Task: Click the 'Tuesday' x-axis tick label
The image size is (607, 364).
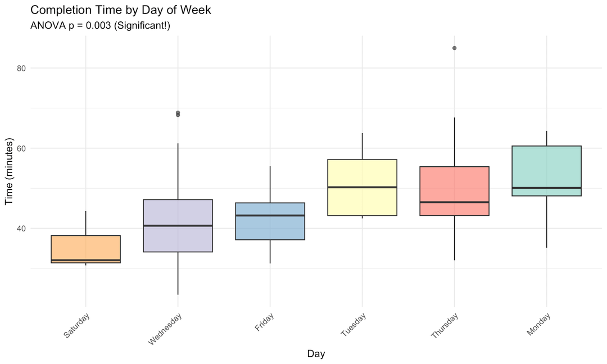Action: click(354, 325)
